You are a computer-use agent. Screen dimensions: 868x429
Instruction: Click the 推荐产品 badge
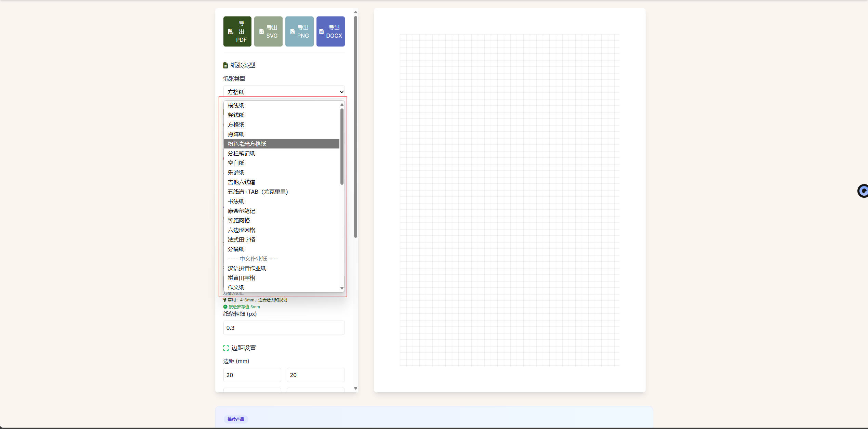tap(236, 419)
